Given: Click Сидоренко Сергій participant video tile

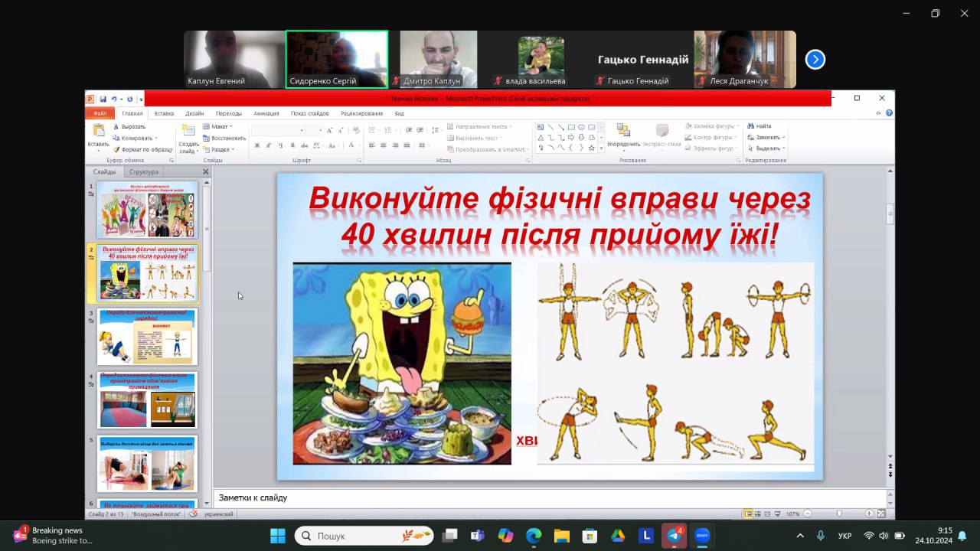Looking at the screenshot, I should click(337, 60).
